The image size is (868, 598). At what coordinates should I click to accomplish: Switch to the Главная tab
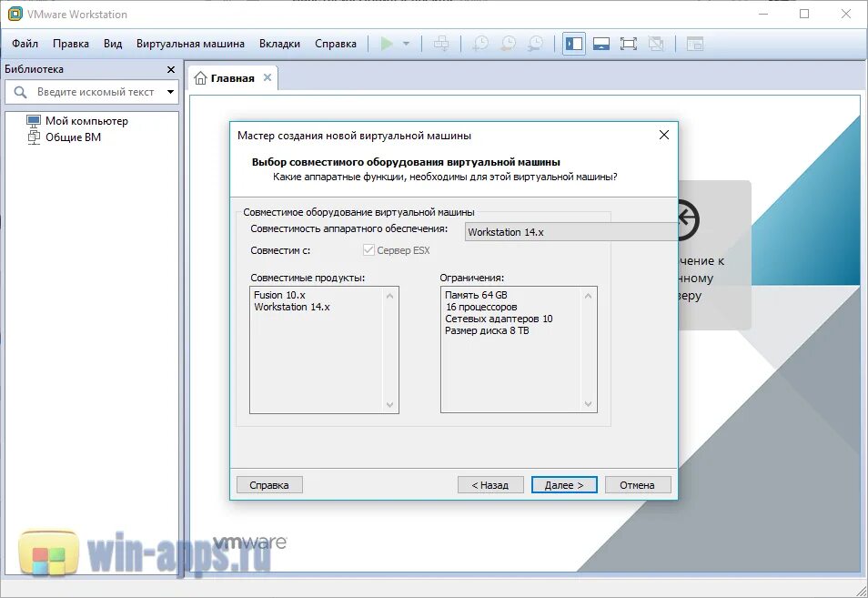click(x=233, y=78)
